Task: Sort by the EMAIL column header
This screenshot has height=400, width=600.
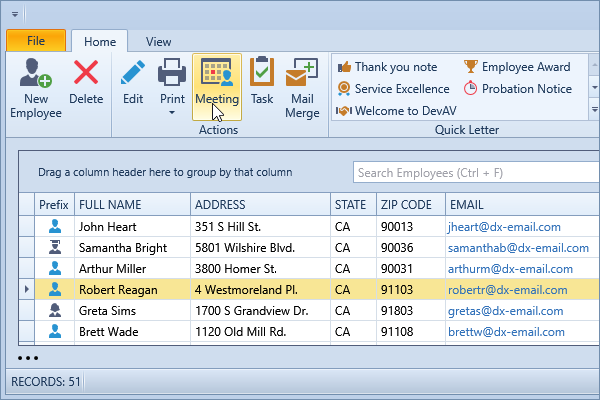Action: [522, 204]
